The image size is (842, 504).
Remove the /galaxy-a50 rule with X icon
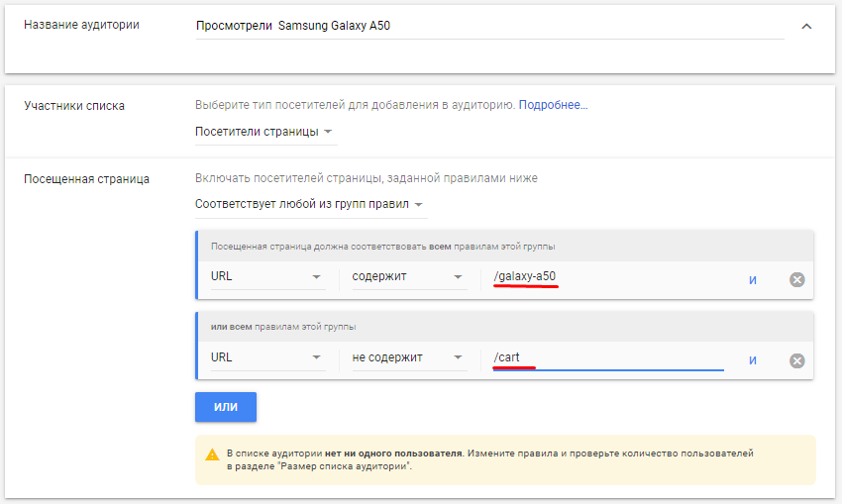[796, 279]
